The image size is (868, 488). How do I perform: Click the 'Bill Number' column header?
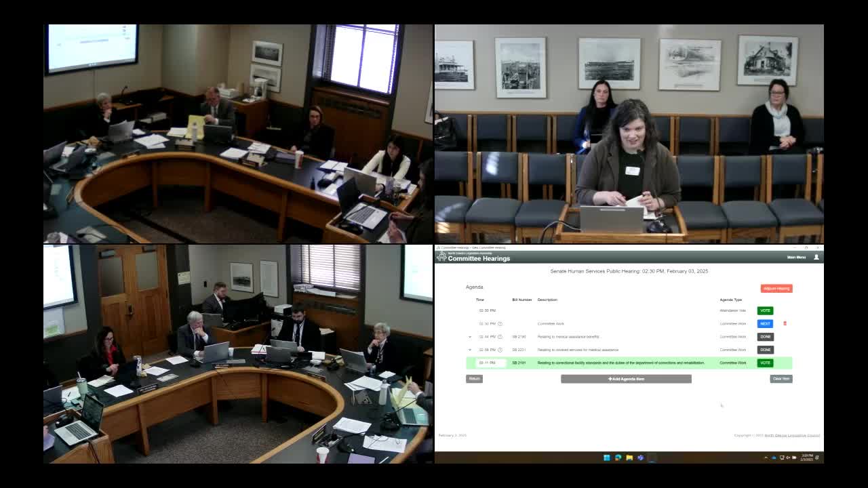(x=521, y=300)
